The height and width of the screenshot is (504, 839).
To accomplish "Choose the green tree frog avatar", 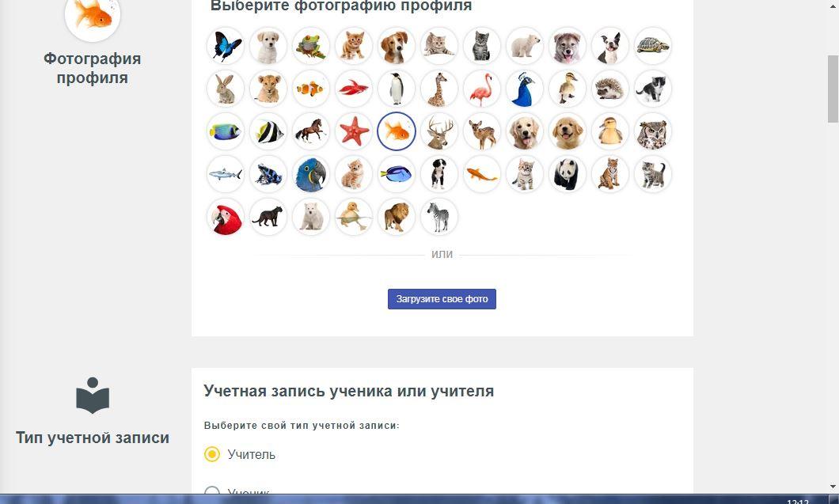I will 311,46.
